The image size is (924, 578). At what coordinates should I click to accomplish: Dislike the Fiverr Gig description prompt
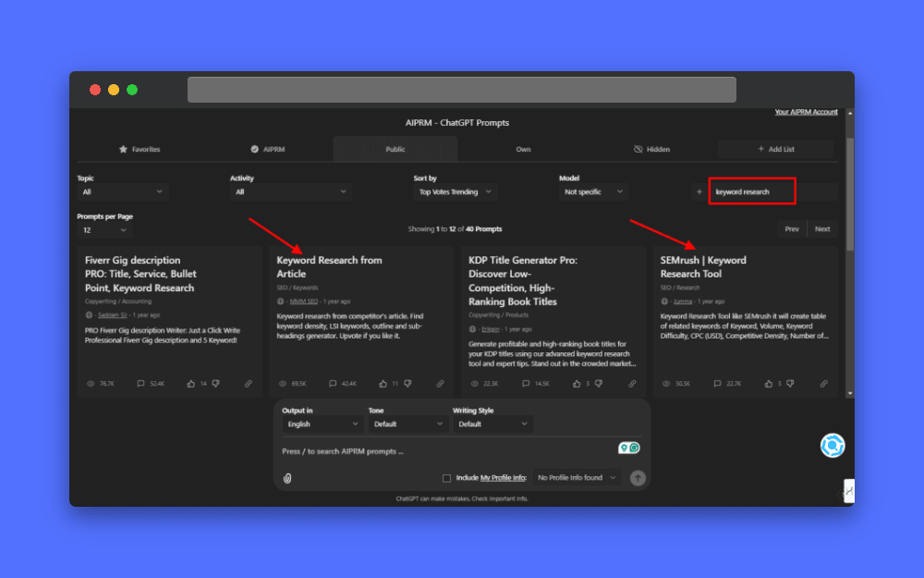(215, 384)
